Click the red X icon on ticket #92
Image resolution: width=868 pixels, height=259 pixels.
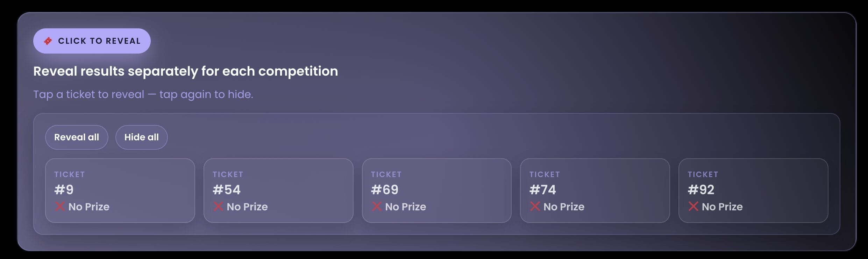[x=693, y=206]
